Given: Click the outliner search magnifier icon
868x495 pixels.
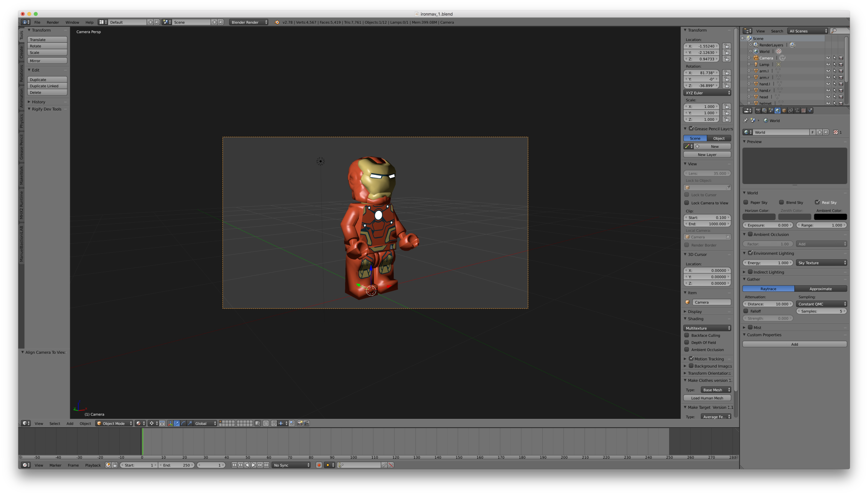Looking at the screenshot, I should [833, 31].
